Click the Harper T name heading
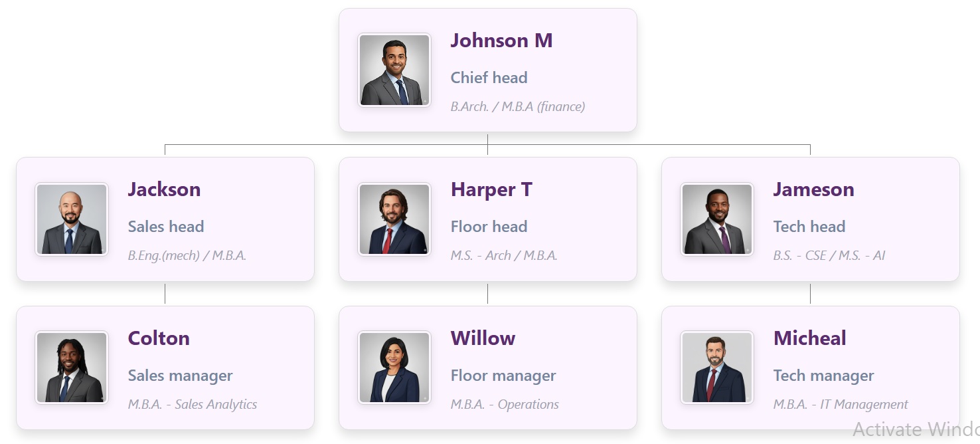The height and width of the screenshot is (444, 980). point(491,189)
